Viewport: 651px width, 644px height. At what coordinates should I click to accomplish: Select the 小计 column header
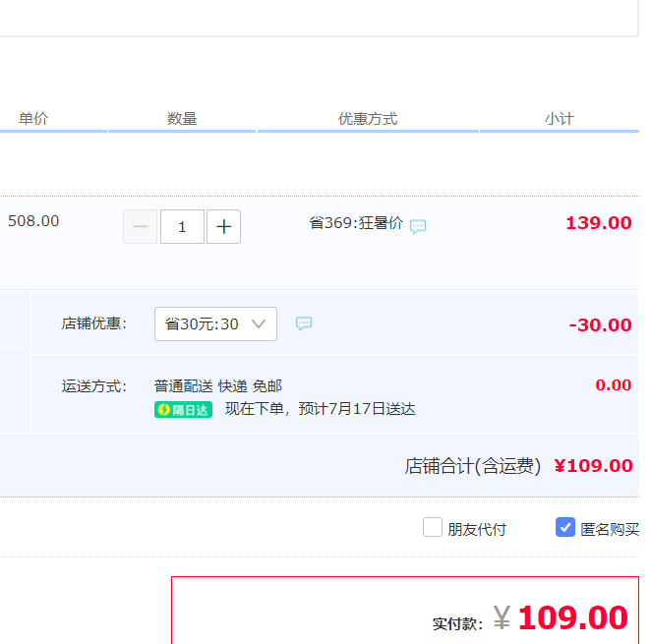click(559, 119)
